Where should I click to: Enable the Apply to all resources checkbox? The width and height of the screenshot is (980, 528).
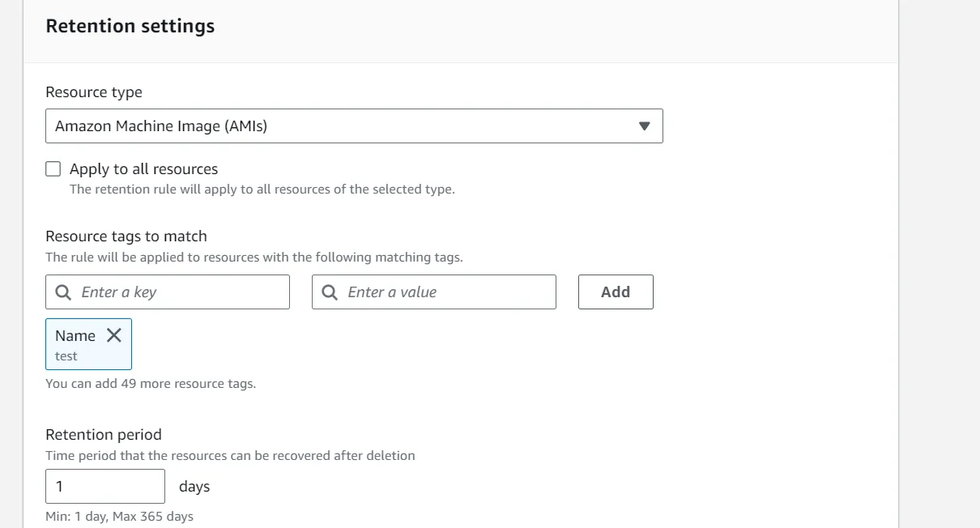[x=53, y=169]
